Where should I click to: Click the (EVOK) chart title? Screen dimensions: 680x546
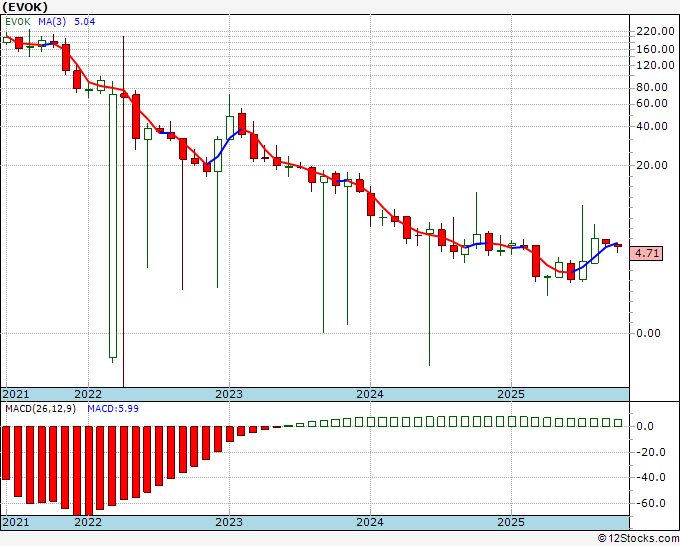pos(25,7)
